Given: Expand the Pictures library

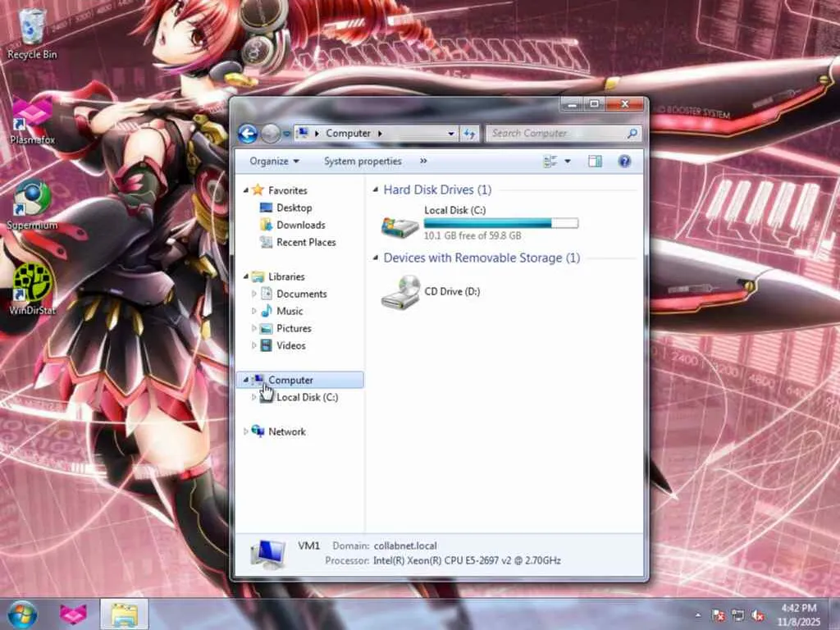Looking at the screenshot, I should click(254, 328).
